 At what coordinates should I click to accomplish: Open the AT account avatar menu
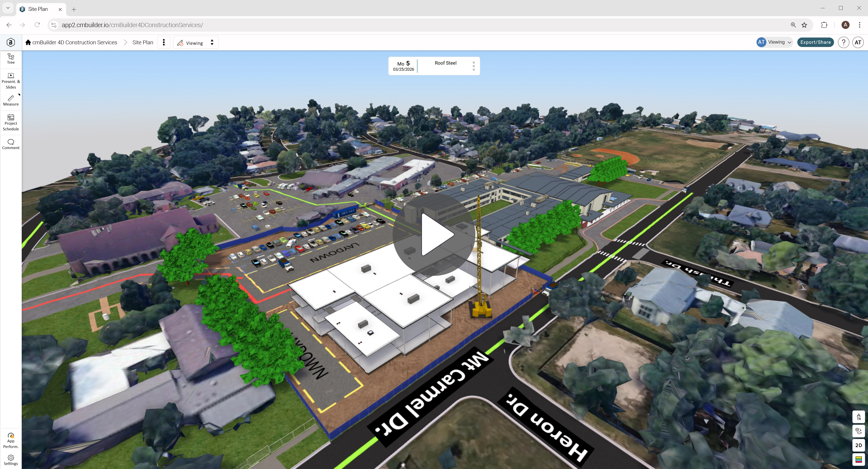pos(858,42)
